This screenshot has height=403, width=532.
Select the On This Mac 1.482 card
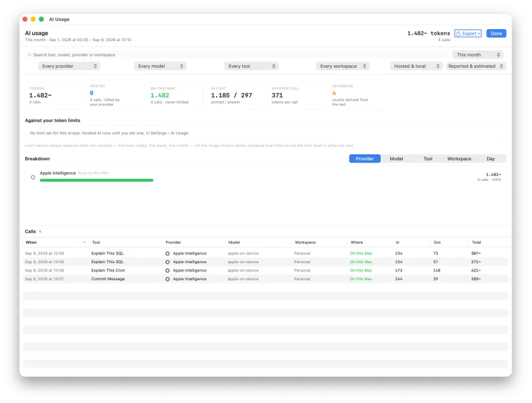tap(174, 96)
